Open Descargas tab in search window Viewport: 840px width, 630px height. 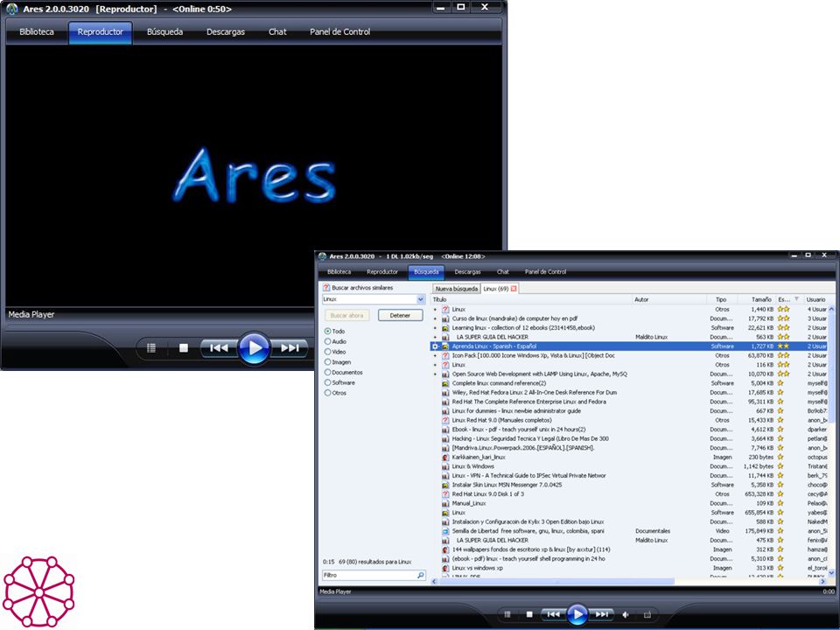click(467, 272)
